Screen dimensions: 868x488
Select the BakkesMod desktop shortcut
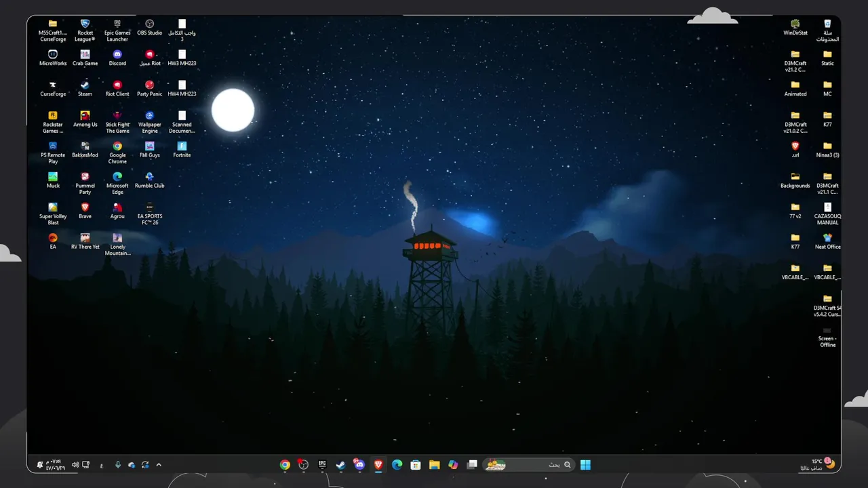tap(85, 150)
